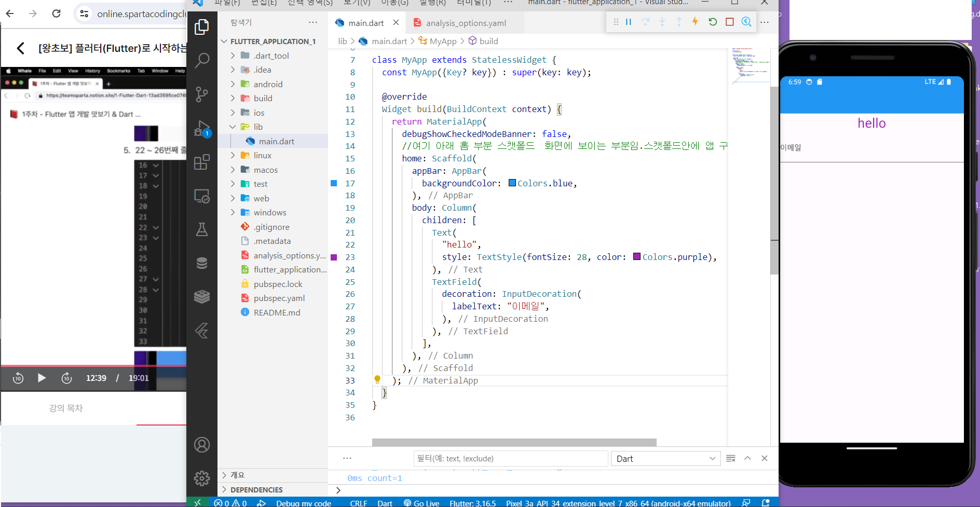The height and width of the screenshot is (507, 980).
Task: Rewind lecture video 10 seconds
Action: [18, 378]
